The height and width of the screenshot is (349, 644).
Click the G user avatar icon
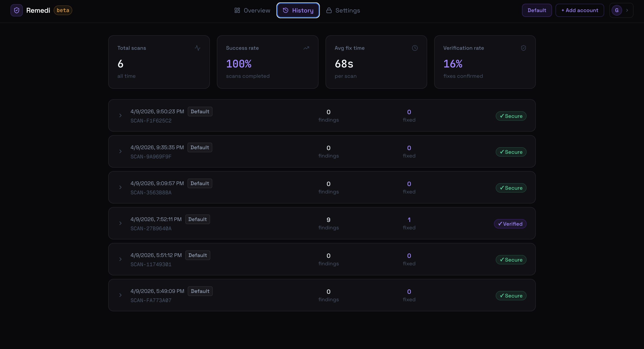(617, 10)
